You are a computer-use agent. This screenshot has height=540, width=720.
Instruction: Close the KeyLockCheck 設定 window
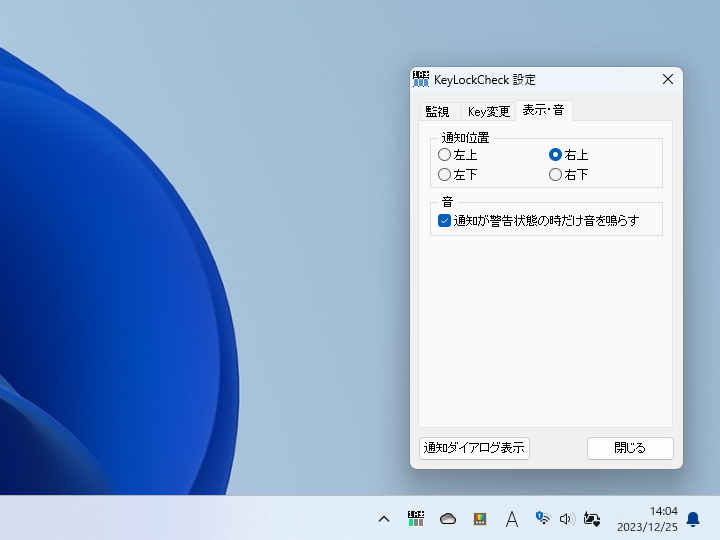[x=668, y=79]
